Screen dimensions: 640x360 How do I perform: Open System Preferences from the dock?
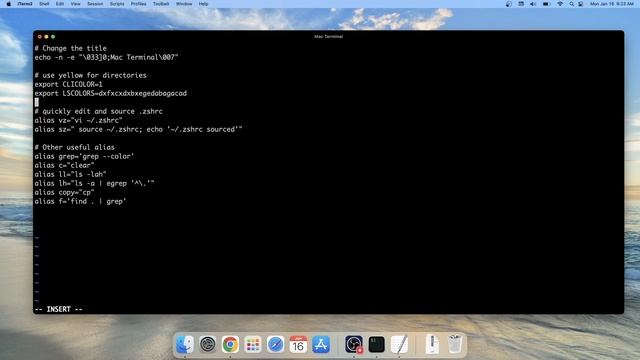pyautogui.click(x=207, y=344)
